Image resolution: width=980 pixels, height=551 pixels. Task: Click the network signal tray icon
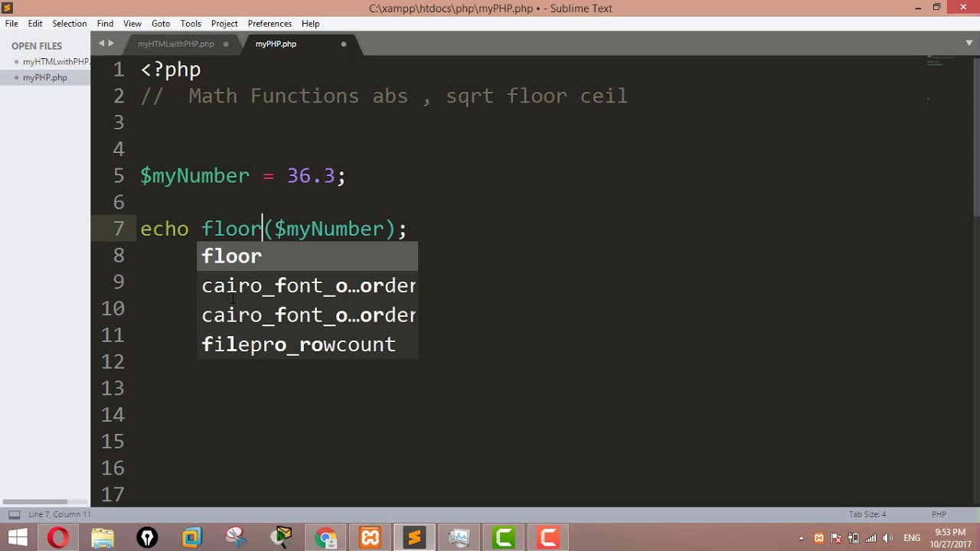(871, 538)
